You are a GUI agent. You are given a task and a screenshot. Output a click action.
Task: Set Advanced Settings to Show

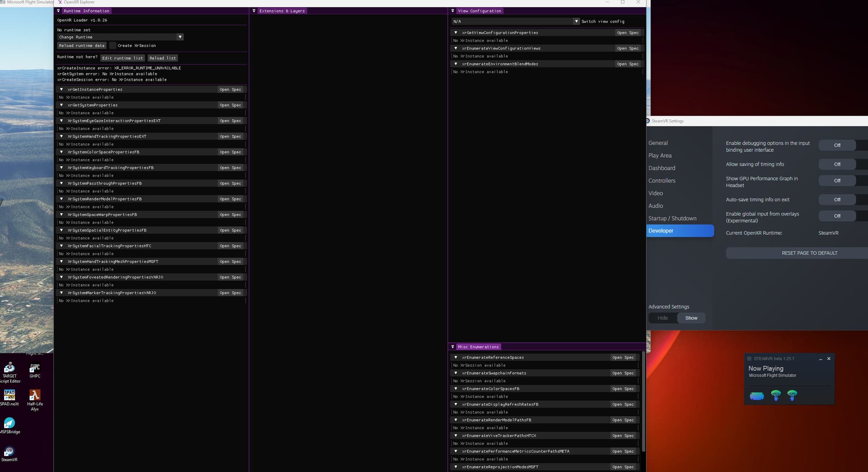click(x=691, y=318)
